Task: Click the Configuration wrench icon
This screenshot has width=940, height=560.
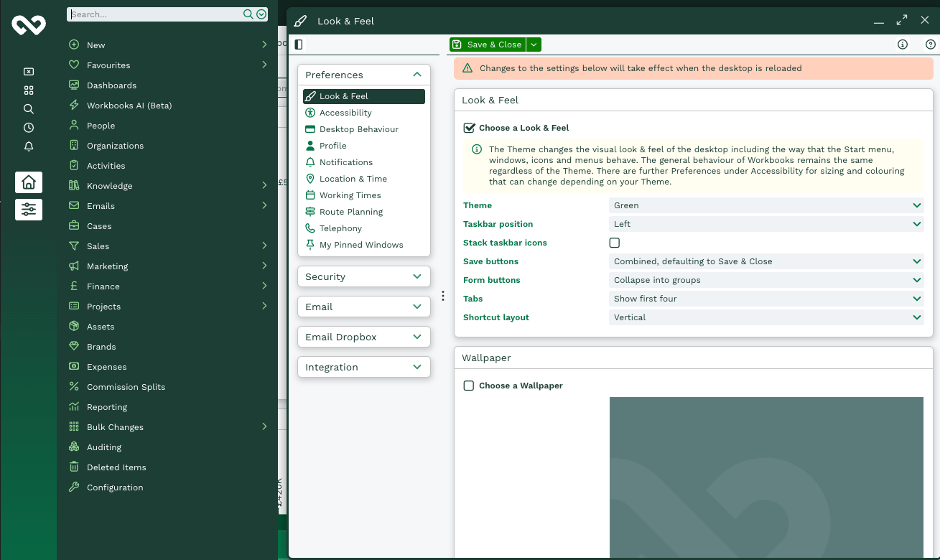Action: click(x=74, y=487)
